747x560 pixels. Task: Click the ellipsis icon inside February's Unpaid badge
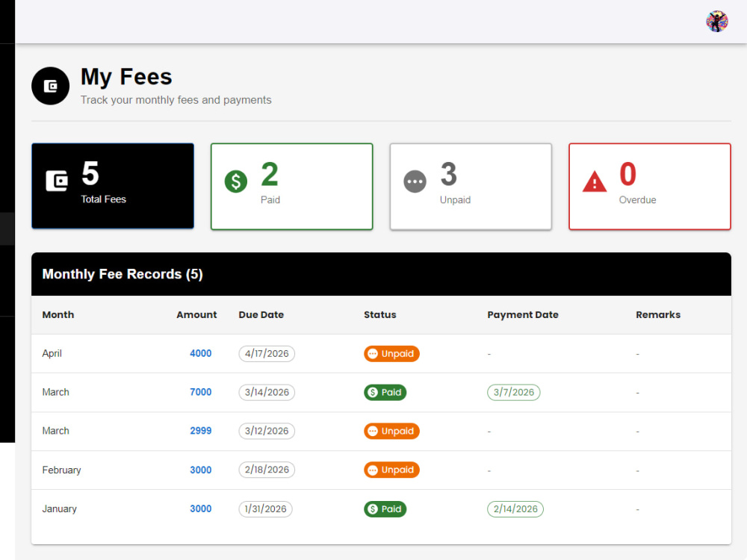click(373, 470)
